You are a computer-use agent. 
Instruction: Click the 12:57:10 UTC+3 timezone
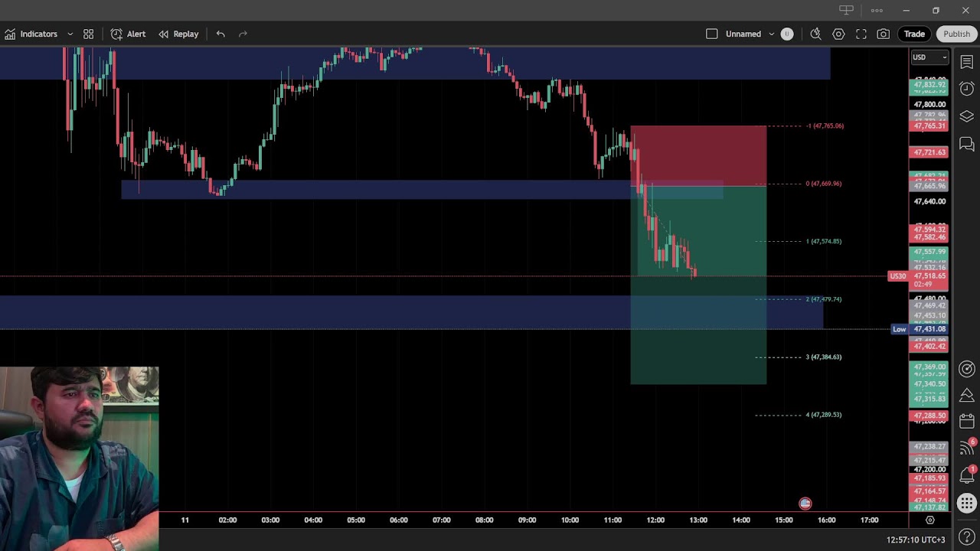(x=916, y=540)
